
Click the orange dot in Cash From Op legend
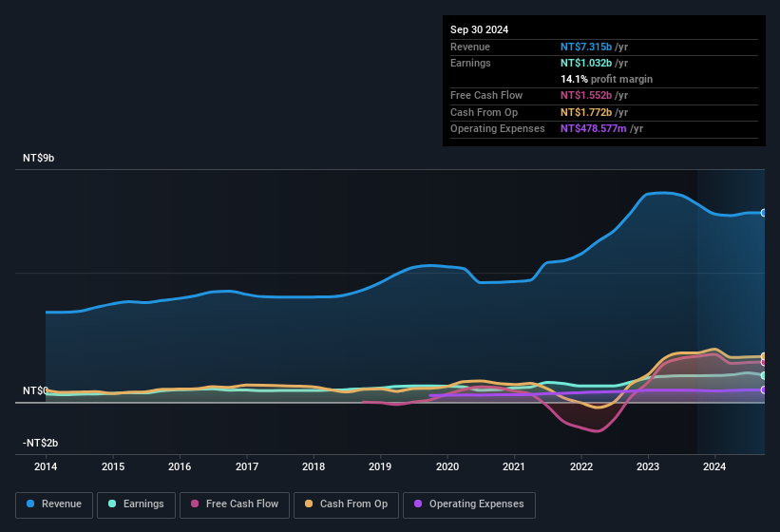[x=309, y=503]
